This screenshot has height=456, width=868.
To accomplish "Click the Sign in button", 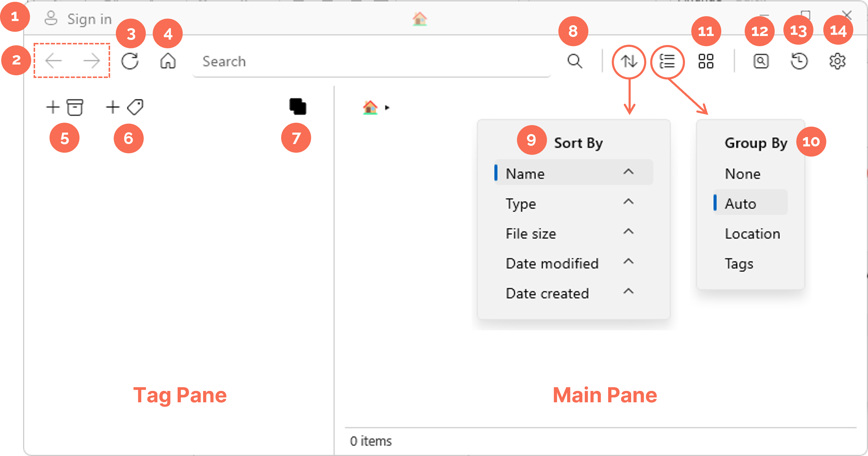I will pyautogui.click(x=78, y=19).
